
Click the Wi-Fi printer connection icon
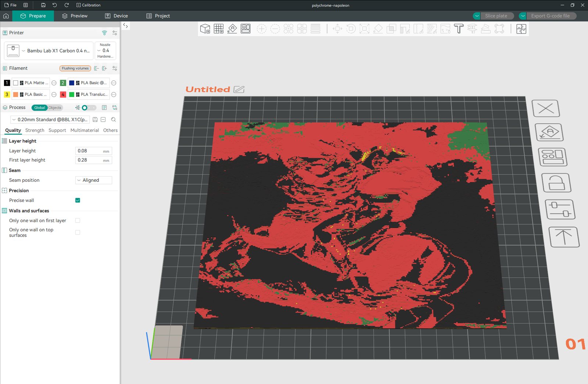pyautogui.click(x=104, y=33)
